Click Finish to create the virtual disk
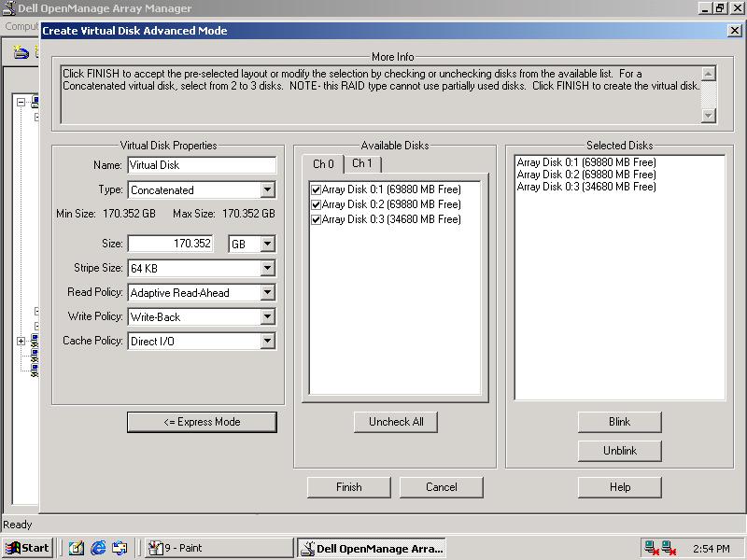Screen dimensions: 747x560 (348, 487)
